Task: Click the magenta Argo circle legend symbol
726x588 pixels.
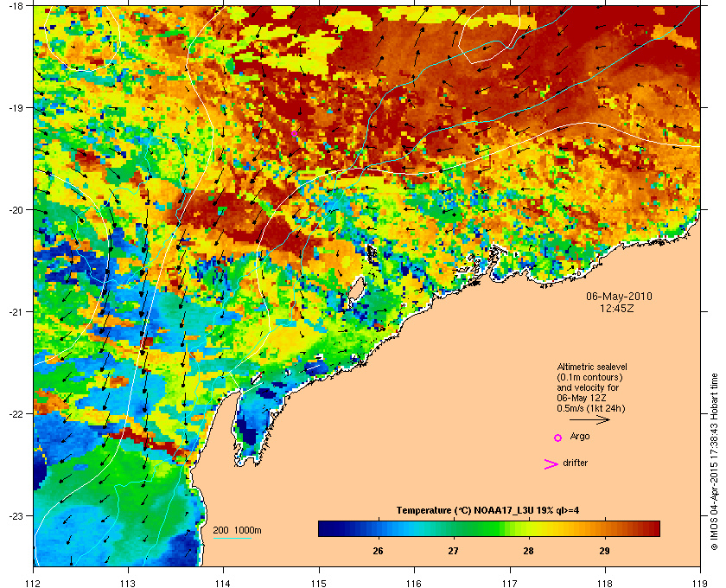Action: pos(558,438)
